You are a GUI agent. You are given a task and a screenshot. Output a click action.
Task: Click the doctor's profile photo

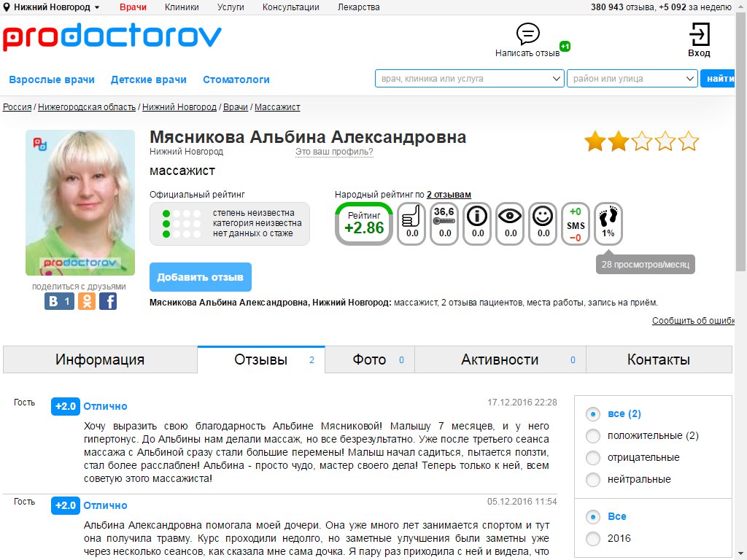pyautogui.click(x=80, y=203)
